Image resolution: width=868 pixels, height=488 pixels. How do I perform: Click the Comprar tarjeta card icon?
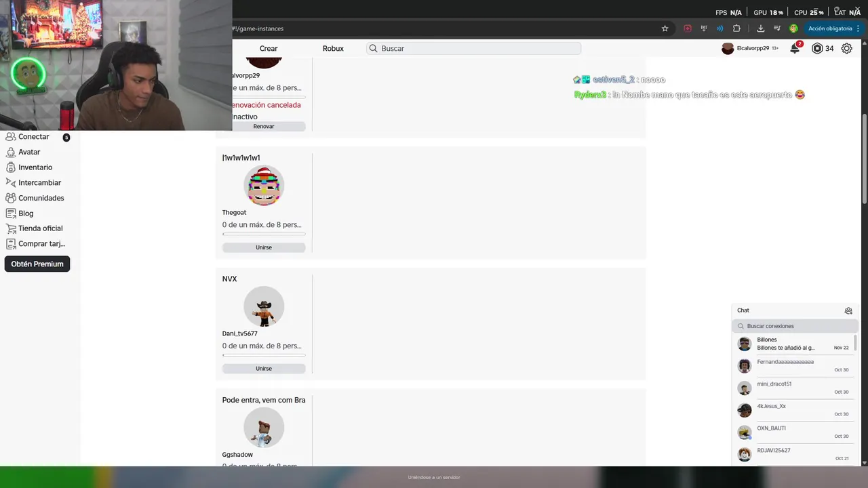tap(10, 244)
